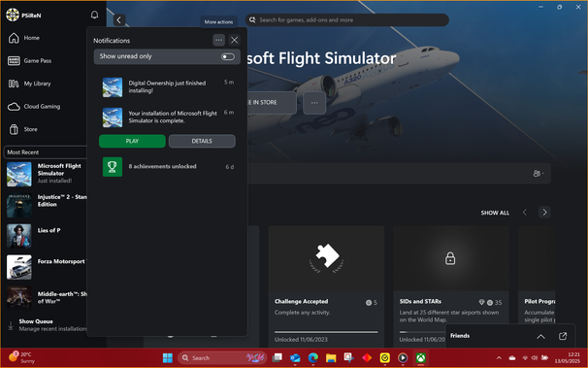Click Show Queue at sidebar bottom
Screen dimensions: 588x368
click(47, 325)
